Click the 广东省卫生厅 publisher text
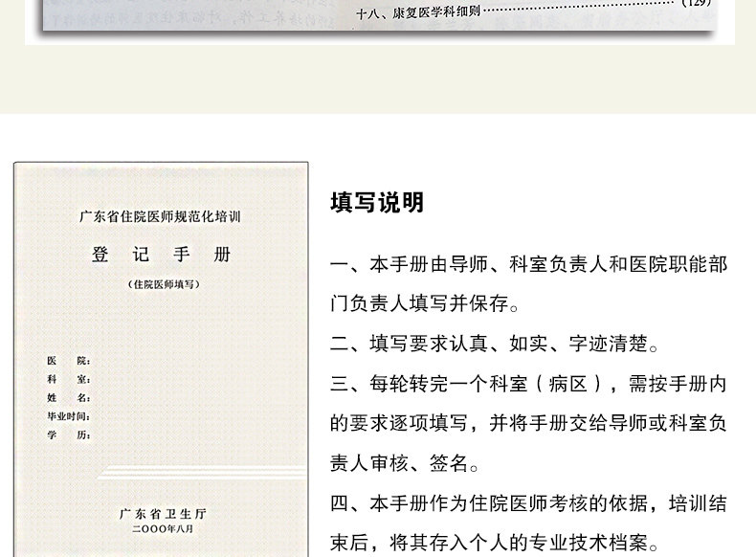Screen dimensions: 756x557 [163, 514]
